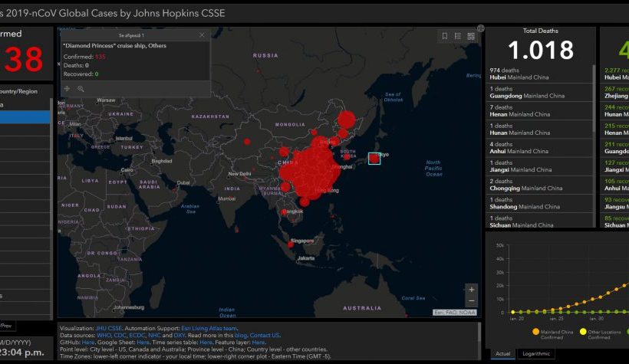Select the Shandong 1 deaths row
The image size is (629, 364).
pos(539,203)
